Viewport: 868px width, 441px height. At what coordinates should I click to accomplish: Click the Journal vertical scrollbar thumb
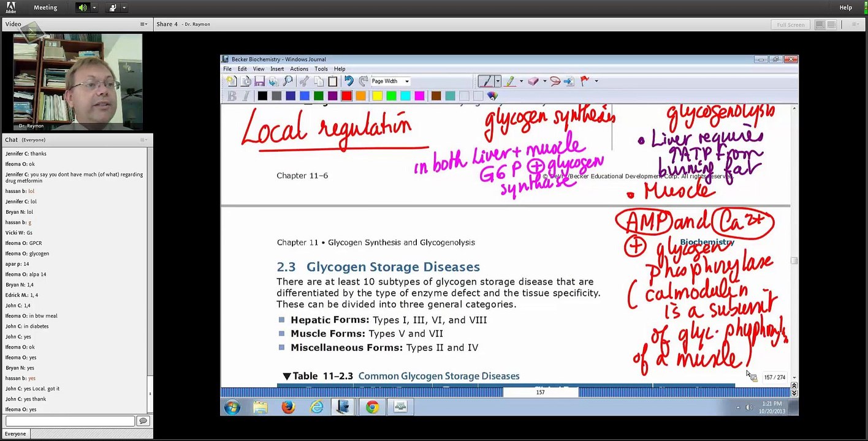click(794, 261)
